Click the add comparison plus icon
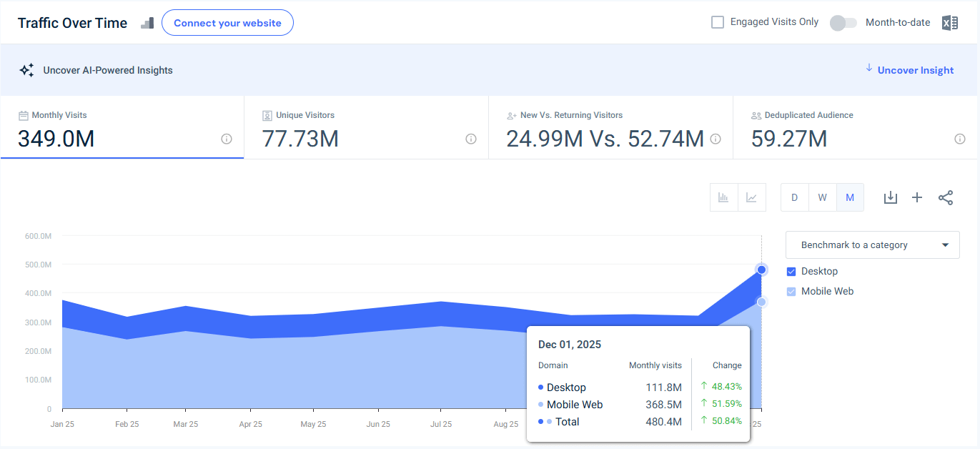Viewport: 980px width, 449px height. (917, 197)
